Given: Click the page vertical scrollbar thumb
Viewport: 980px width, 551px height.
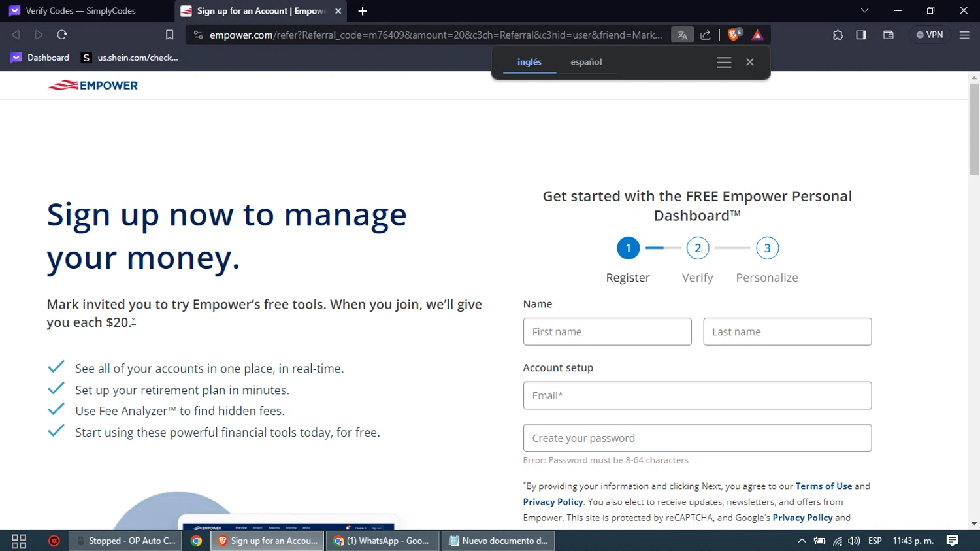Looking at the screenshot, I should (x=974, y=129).
